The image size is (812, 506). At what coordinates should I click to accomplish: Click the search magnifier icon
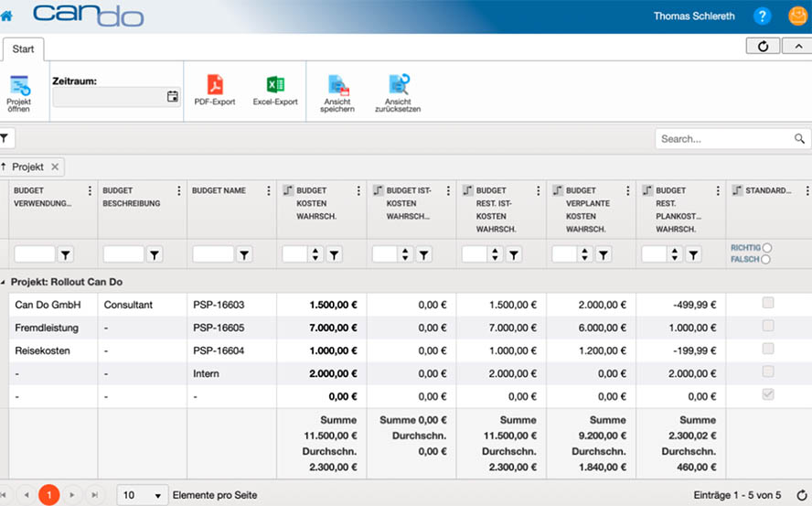coord(799,139)
